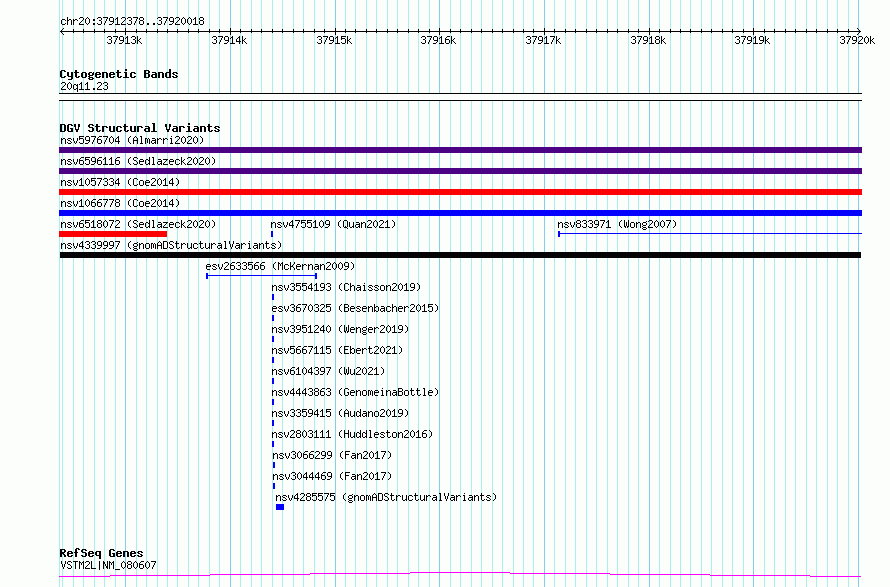Click the 37917k ruler label
Screen dimensions: 890x587
point(543,40)
